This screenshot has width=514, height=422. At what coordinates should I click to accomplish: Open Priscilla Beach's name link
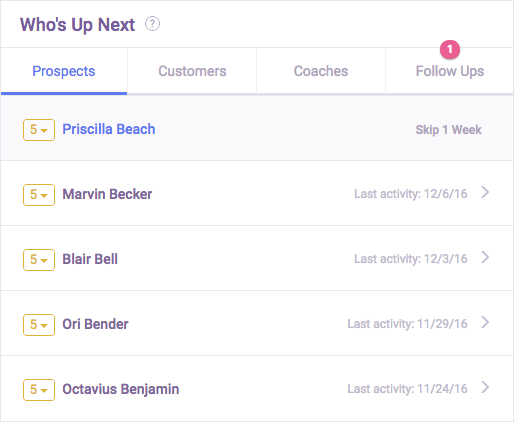[109, 129]
